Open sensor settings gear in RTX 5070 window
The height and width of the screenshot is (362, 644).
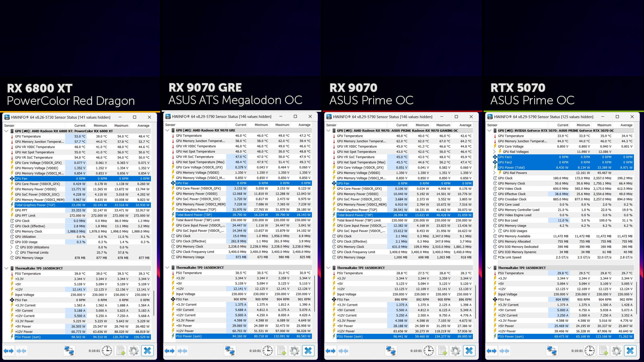point(616,350)
